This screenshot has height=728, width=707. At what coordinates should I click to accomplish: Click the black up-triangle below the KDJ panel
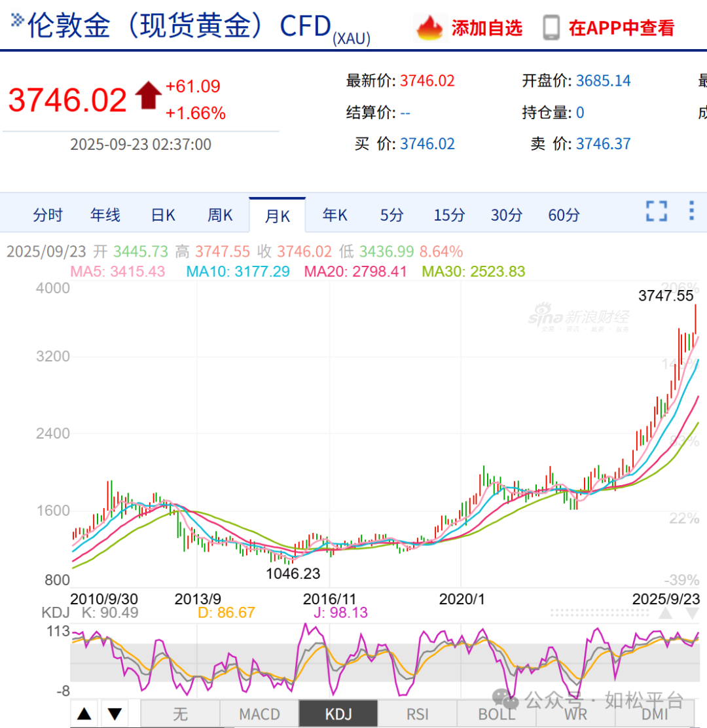[84, 714]
